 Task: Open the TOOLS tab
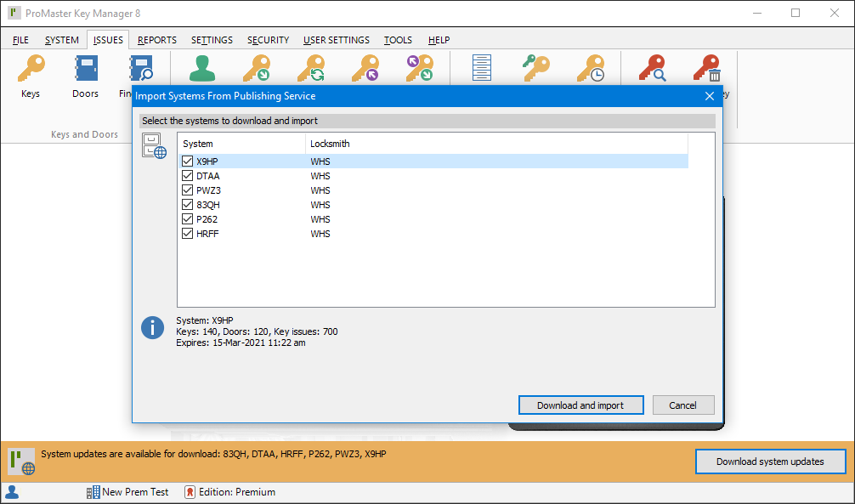click(398, 40)
